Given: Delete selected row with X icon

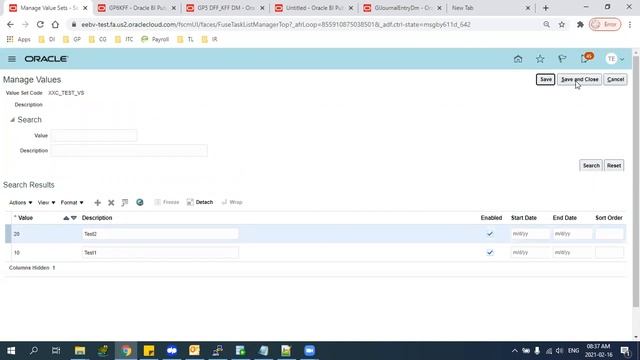Looking at the screenshot, I should (111, 202).
